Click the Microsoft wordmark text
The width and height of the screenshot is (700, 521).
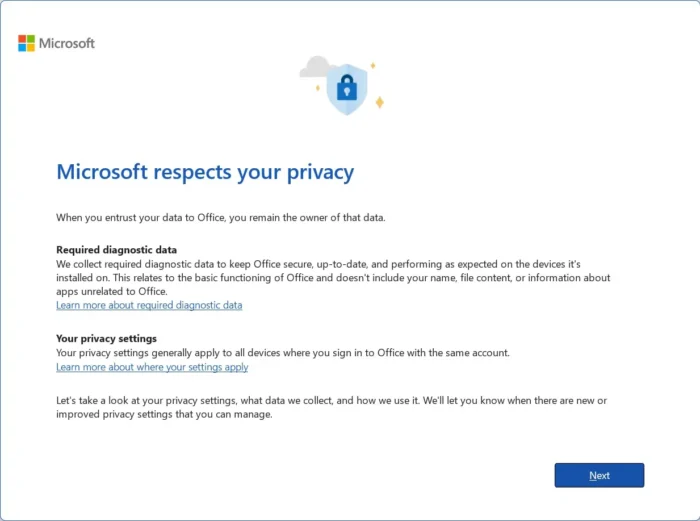click(67, 44)
